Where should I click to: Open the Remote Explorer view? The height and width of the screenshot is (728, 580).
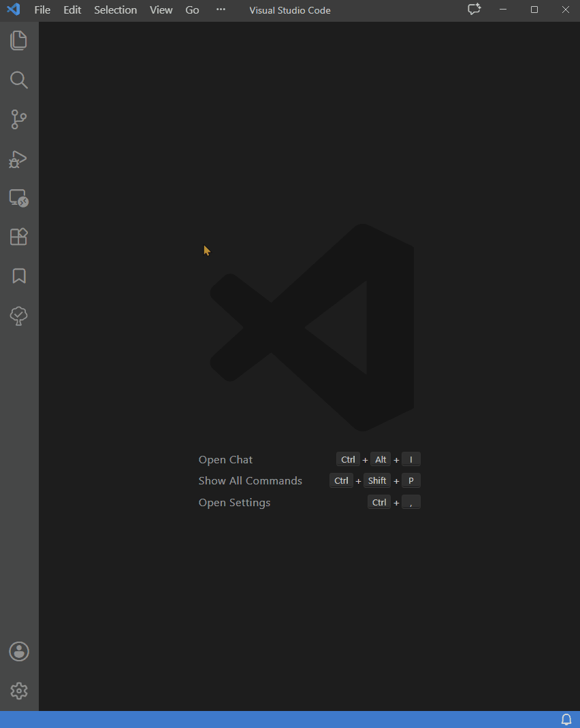[x=18, y=198]
